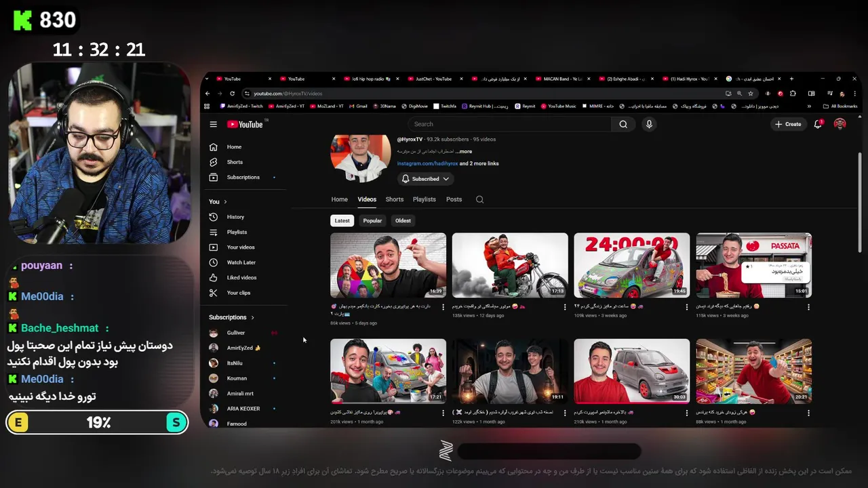Image resolution: width=868 pixels, height=488 pixels.
Task: Switch to the JustChet - YouTube browser tab
Action: 433,79
